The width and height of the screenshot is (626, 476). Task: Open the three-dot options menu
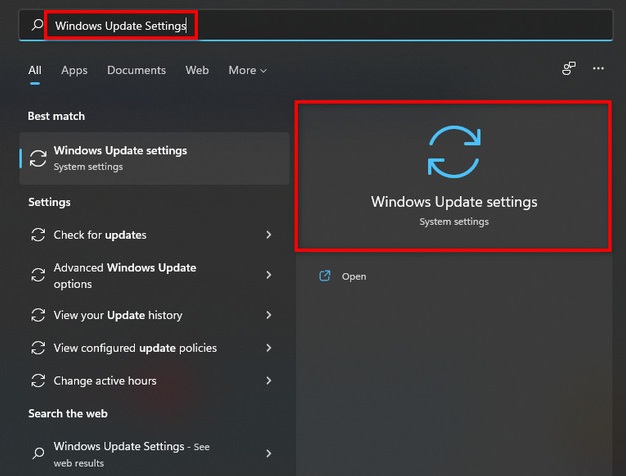(598, 69)
